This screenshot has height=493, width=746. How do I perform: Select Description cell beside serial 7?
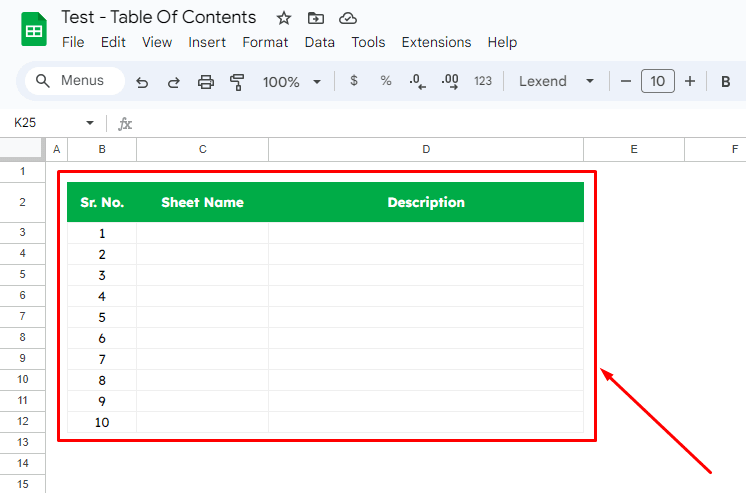pos(426,359)
